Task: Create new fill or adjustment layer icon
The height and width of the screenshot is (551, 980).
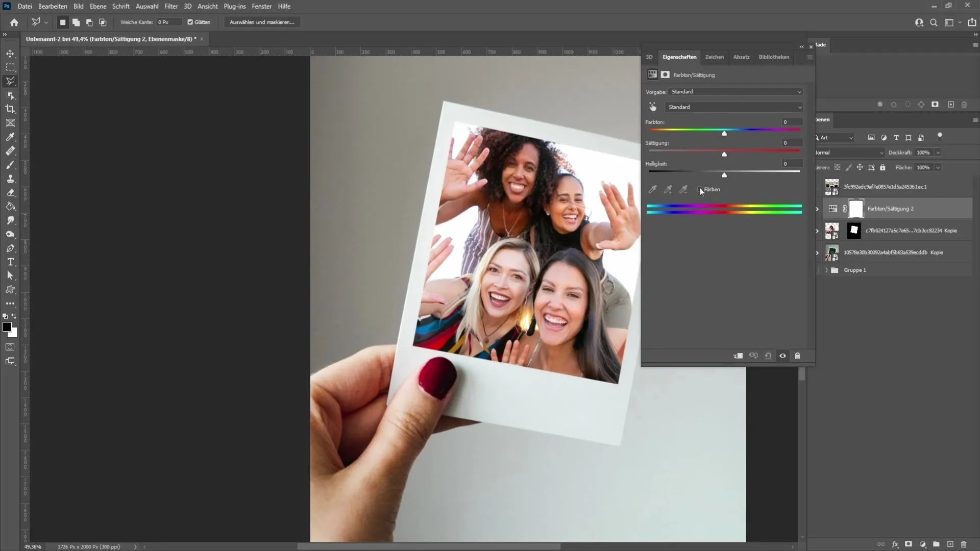Action: [923, 544]
